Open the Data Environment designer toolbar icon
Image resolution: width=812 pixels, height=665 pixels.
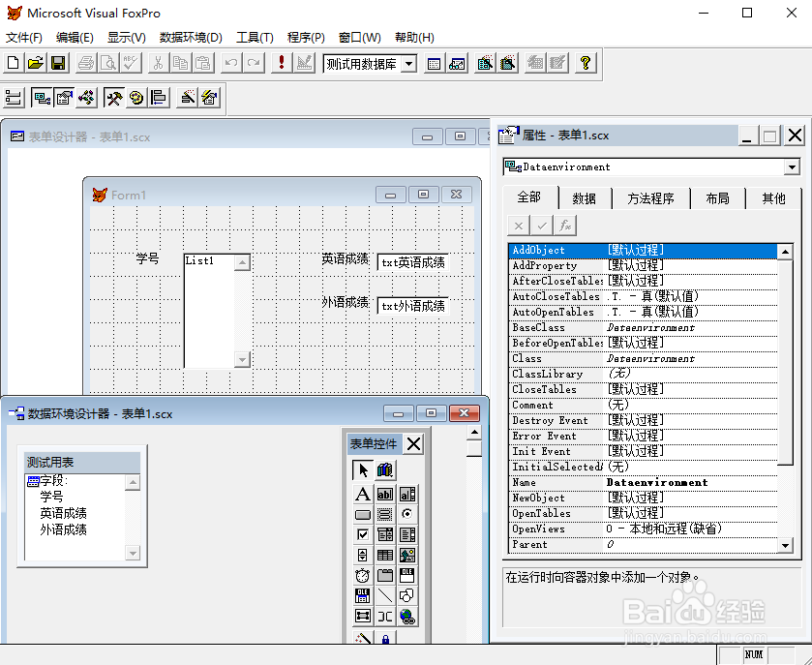41,98
